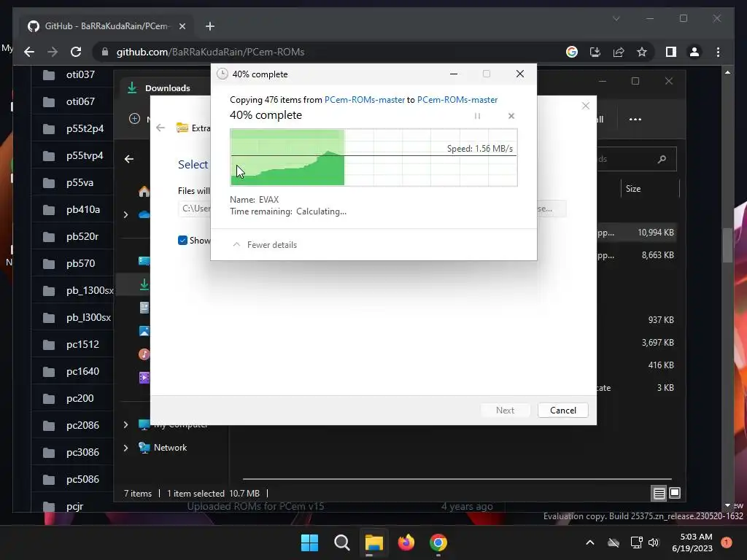This screenshot has height=560, width=747.
Task: Click Chrome page vertical scrollbar thumb
Action: pyautogui.click(x=727, y=245)
